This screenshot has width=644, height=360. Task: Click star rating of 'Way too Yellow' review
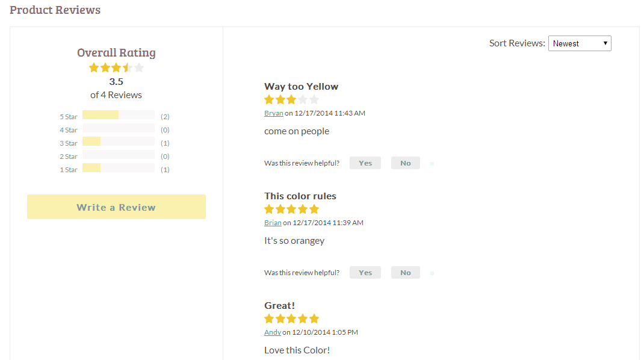tap(291, 100)
